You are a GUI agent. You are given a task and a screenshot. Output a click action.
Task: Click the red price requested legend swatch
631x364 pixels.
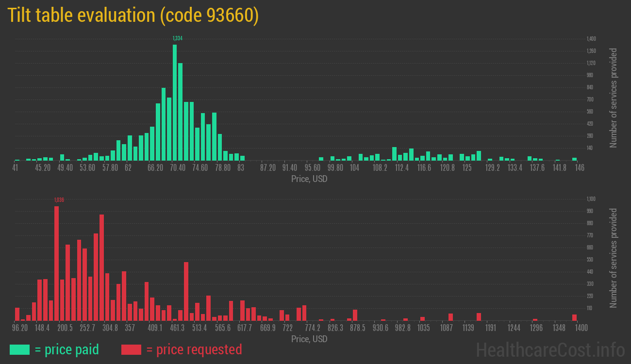click(131, 349)
